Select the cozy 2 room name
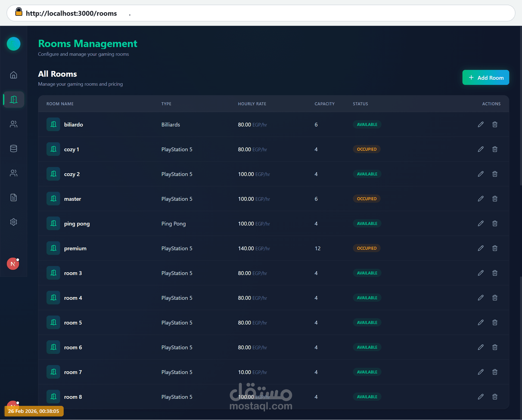The height and width of the screenshot is (420, 522). point(72,174)
